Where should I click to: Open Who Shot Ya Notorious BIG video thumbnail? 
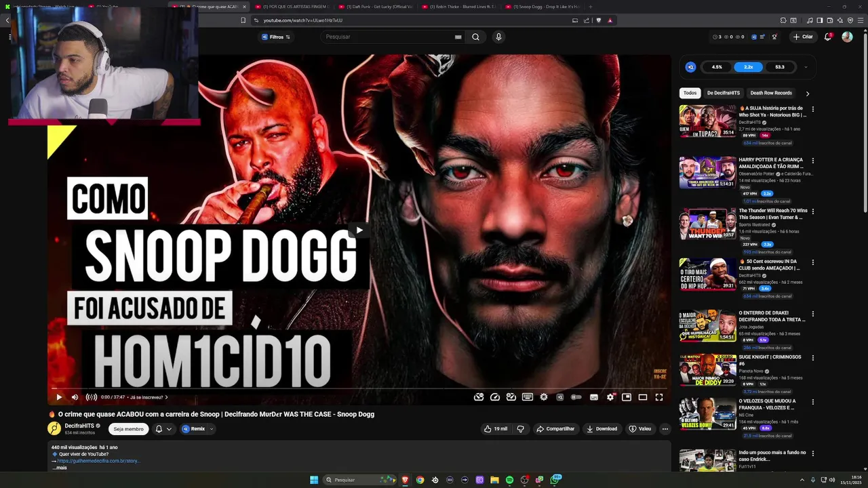point(708,121)
